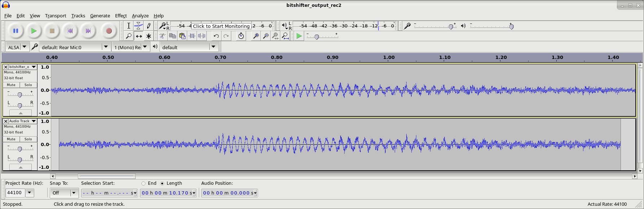Solo the Audio Track

(28, 139)
